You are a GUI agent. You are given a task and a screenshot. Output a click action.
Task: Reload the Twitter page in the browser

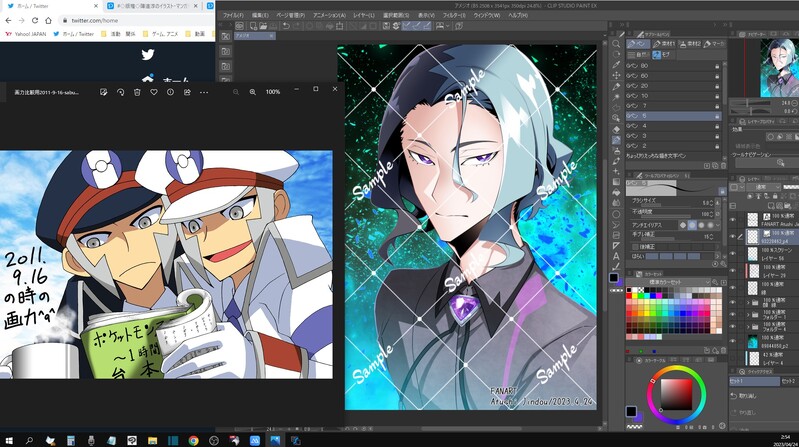35,20
